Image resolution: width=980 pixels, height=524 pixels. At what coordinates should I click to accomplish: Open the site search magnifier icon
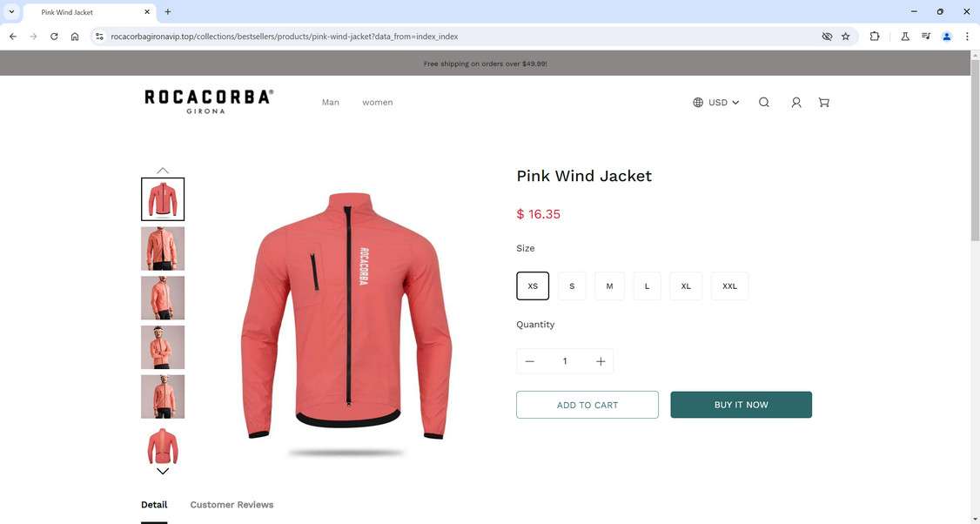[x=764, y=102]
